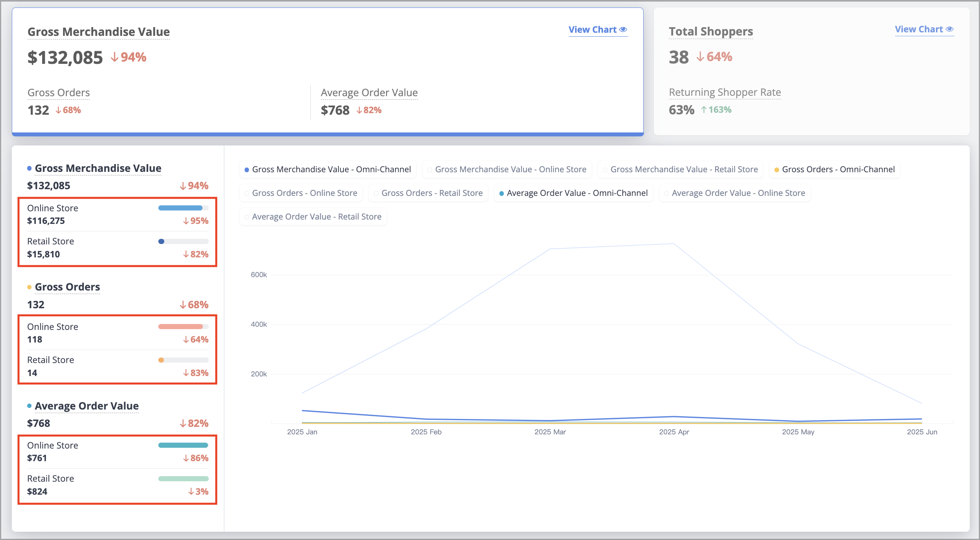Click teal dot beside Average Order Value heading
This screenshot has height=540, width=980.
(29, 406)
